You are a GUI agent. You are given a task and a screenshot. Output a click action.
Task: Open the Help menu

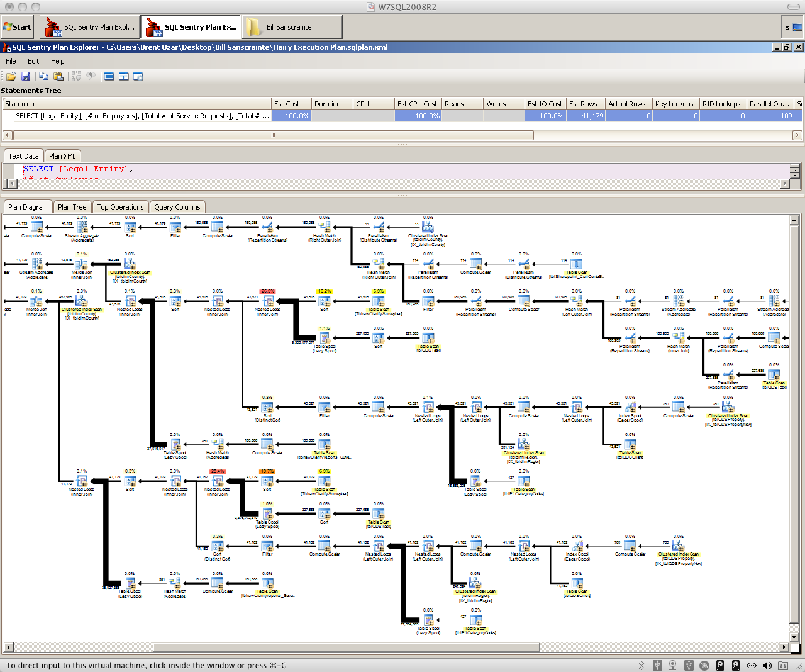pyautogui.click(x=58, y=61)
